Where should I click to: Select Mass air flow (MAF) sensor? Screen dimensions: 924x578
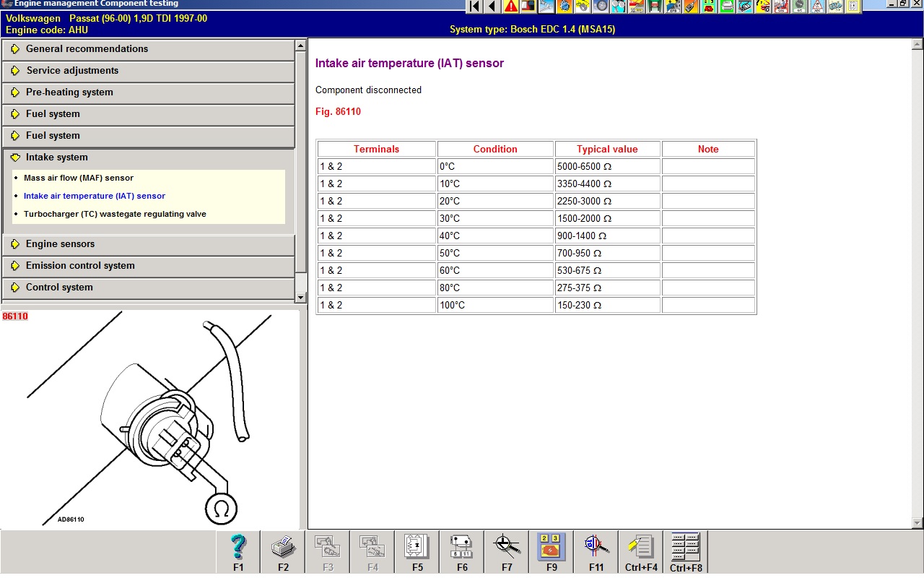[x=79, y=178]
